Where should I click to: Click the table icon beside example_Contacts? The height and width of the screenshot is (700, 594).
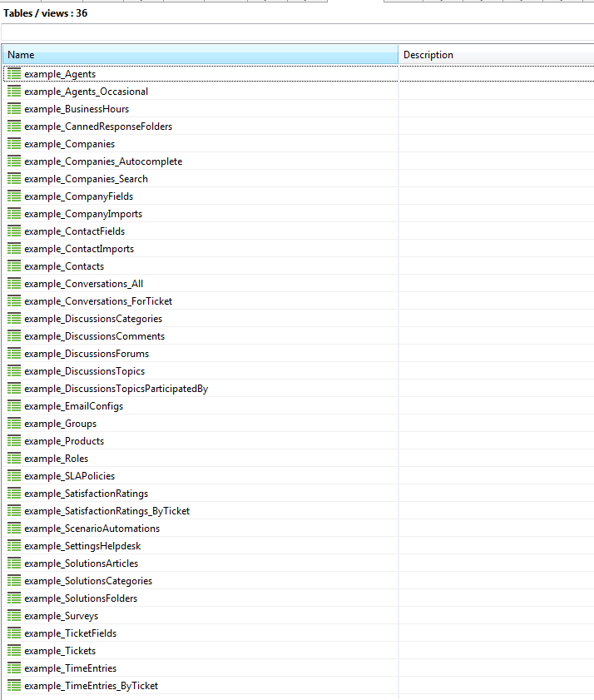point(14,266)
